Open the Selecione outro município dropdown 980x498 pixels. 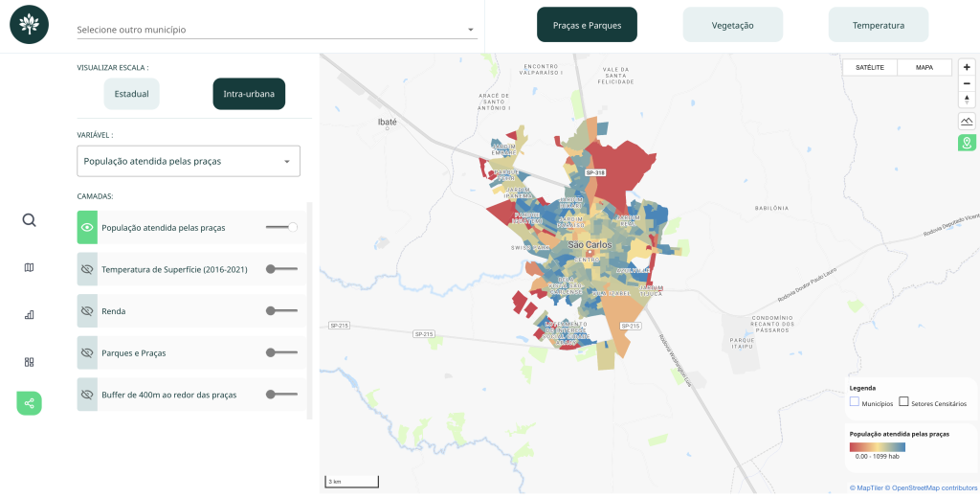(x=276, y=30)
